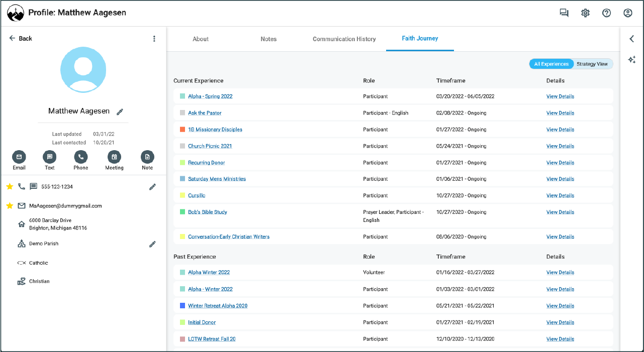
Task: Log a Phone call icon
Action: (x=80, y=157)
